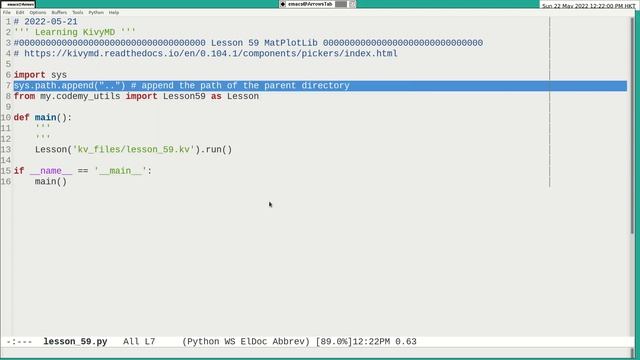
Task: Click the 'kv_files/lesson_59.kv' string
Action: [x=133, y=149]
